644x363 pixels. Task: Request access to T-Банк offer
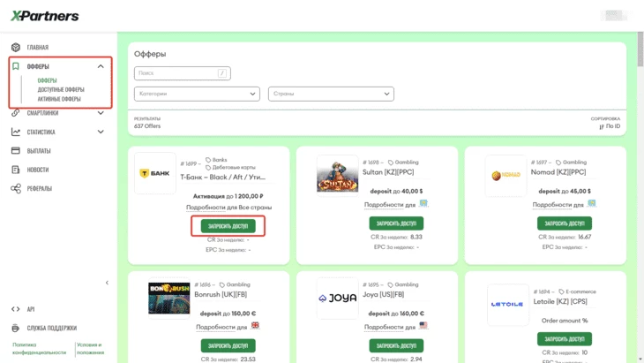click(228, 226)
